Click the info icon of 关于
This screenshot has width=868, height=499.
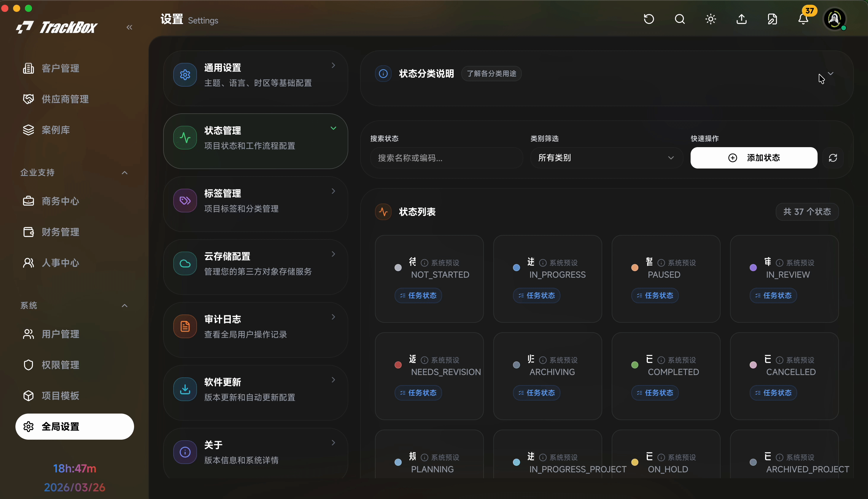(185, 452)
